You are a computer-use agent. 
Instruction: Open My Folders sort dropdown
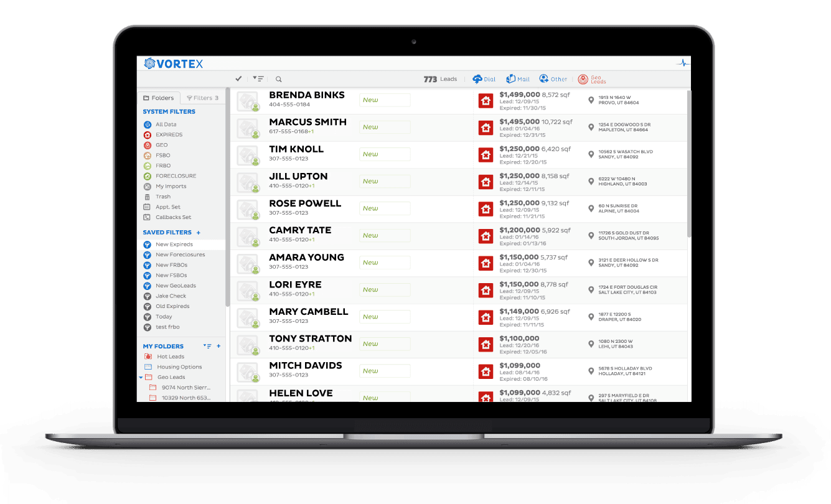[x=208, y=346]
